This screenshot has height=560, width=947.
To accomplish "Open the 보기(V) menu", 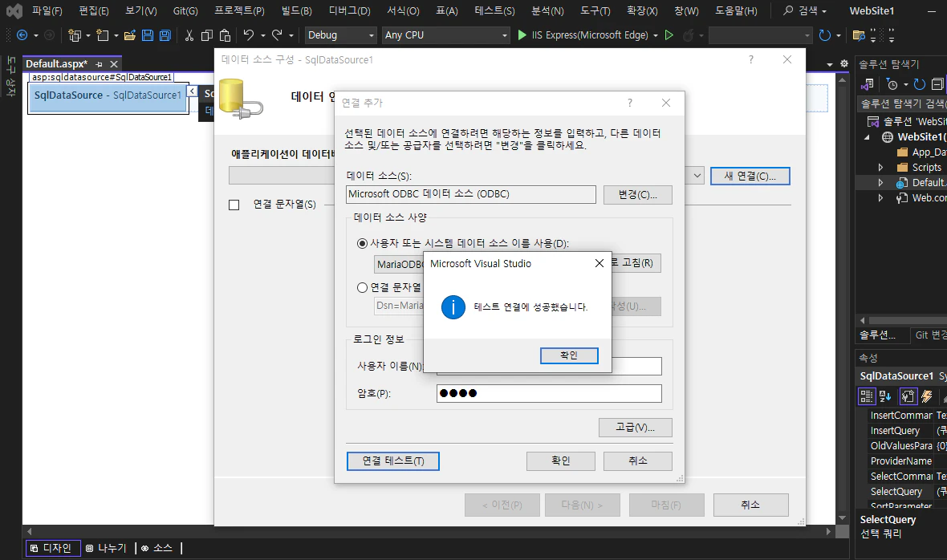I will click(x=140, y=11).
